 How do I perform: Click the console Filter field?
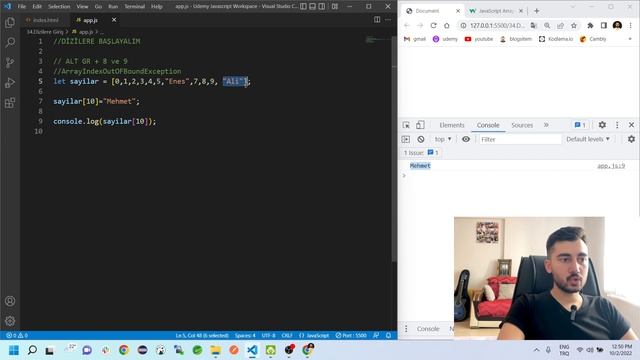520,139
